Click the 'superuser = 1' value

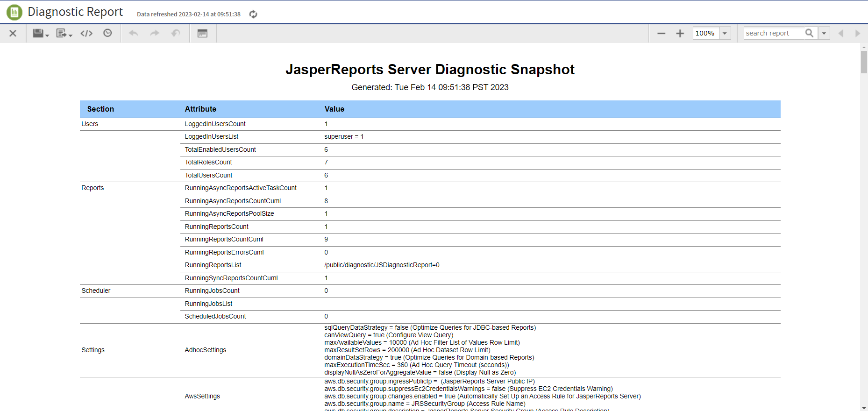[344, 136]
